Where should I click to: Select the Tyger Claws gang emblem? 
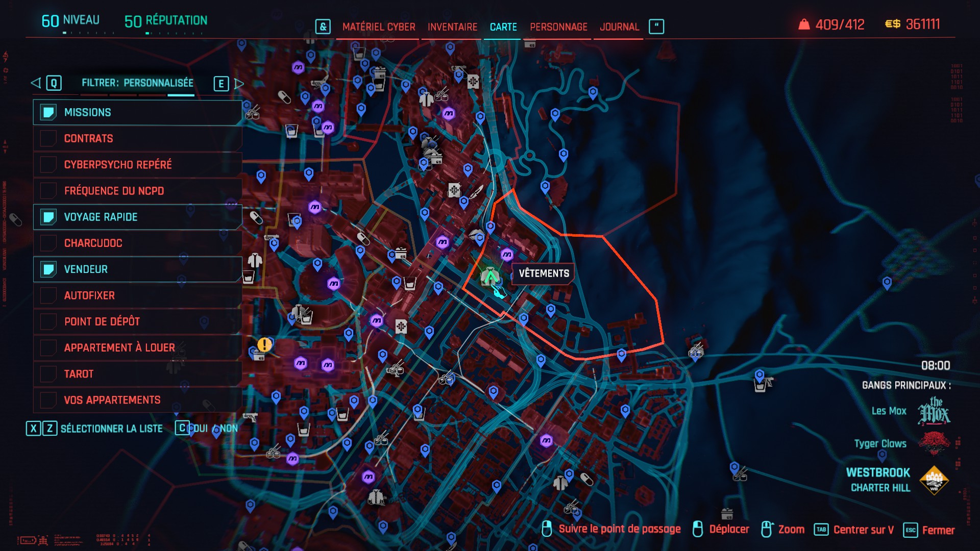pyautogui.click(x=934, y=443)
